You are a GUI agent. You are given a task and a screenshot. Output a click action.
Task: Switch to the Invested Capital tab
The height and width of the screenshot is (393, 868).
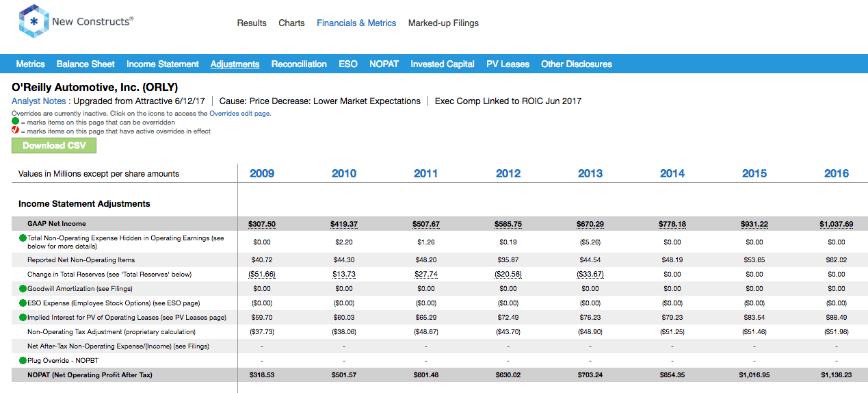click(x=443, y=64)
